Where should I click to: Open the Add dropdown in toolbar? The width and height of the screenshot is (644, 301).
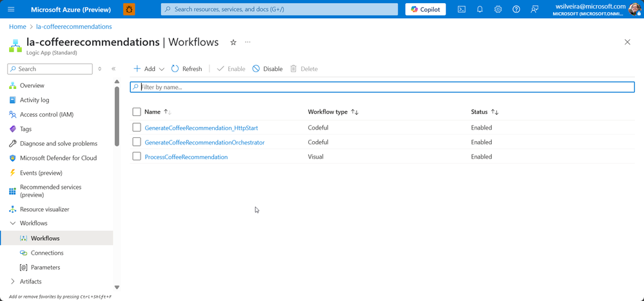click(149, 69)
